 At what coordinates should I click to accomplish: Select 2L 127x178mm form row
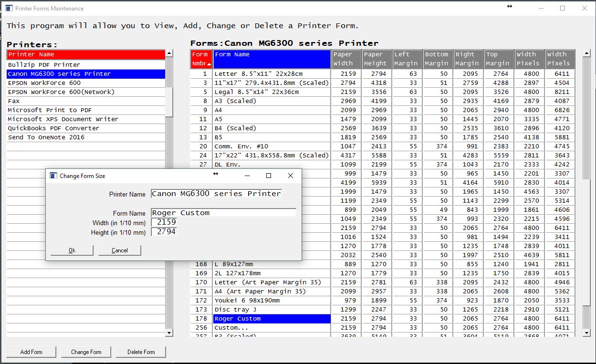[x=272, y=273]
